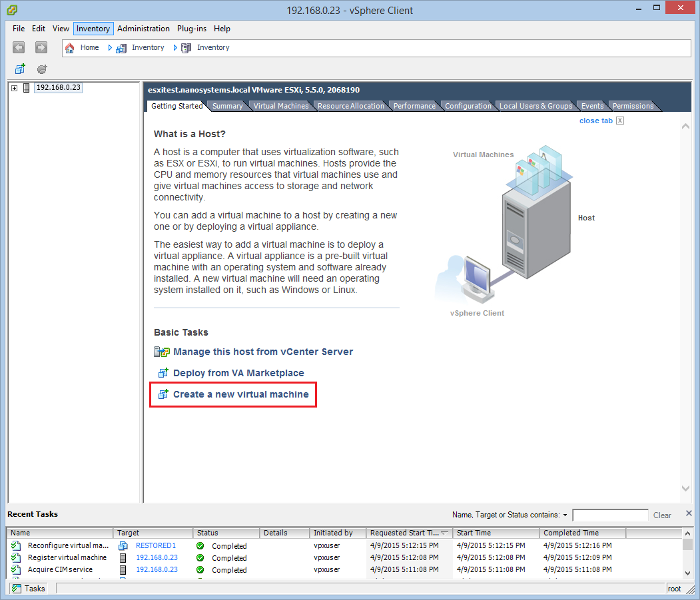Image resolution: width=700 pixels, height=600 pixels.
Task: Click the icon beside Create a new virtual machine
Action: click(x=163, y=394)
